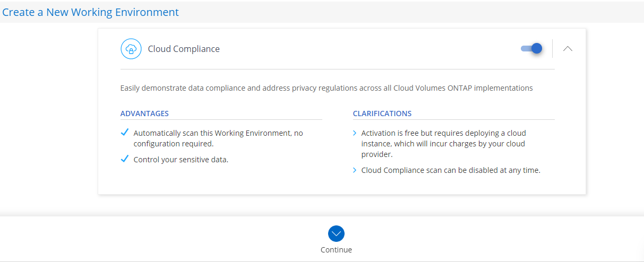This screenshot has height=262, width=644.
Task: Click the Cloud Compliance lock-cloud icon
Action: click(131, 49)
